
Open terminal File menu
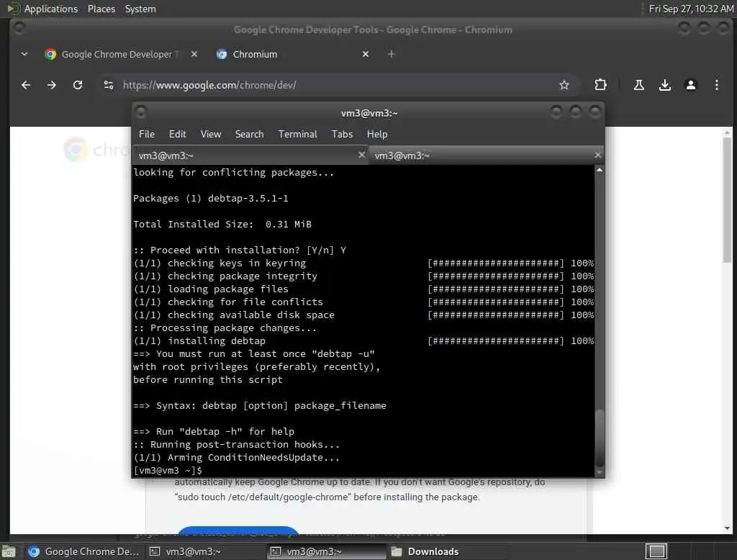tap(147, 134)
